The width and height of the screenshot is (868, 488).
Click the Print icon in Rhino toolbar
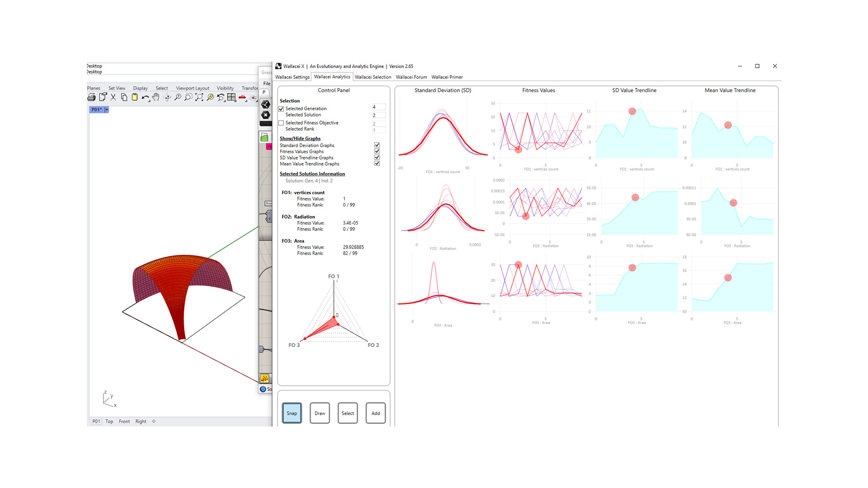point(91,97)
